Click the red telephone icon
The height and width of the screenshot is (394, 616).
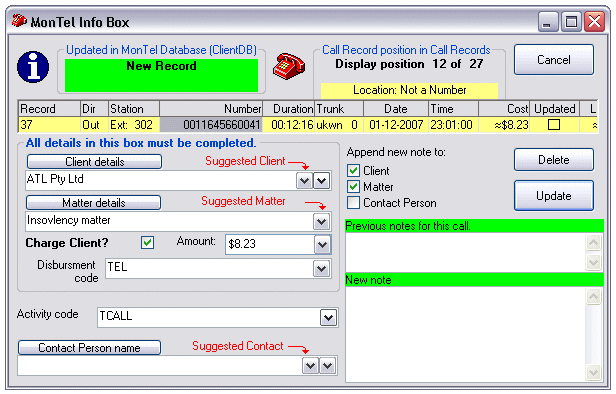pyautogui.click(x=289, y=66)
